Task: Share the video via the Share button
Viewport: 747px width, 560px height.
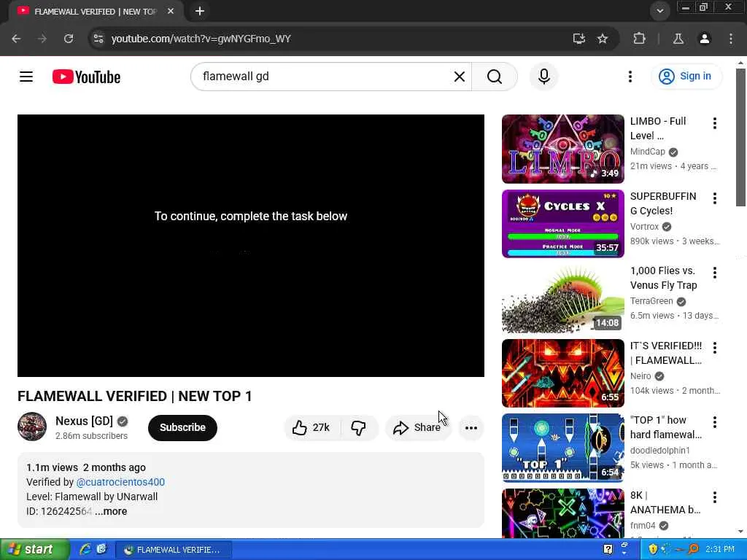Action: pyautogui.click(x=417, y=427)
